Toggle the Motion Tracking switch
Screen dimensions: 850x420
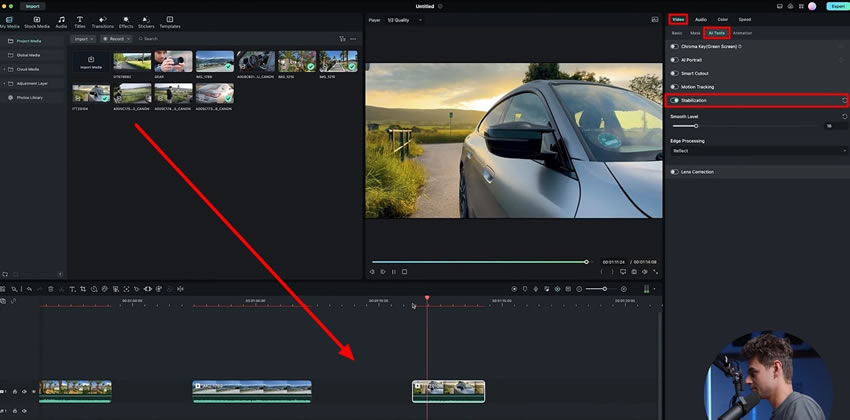[674, 87]
